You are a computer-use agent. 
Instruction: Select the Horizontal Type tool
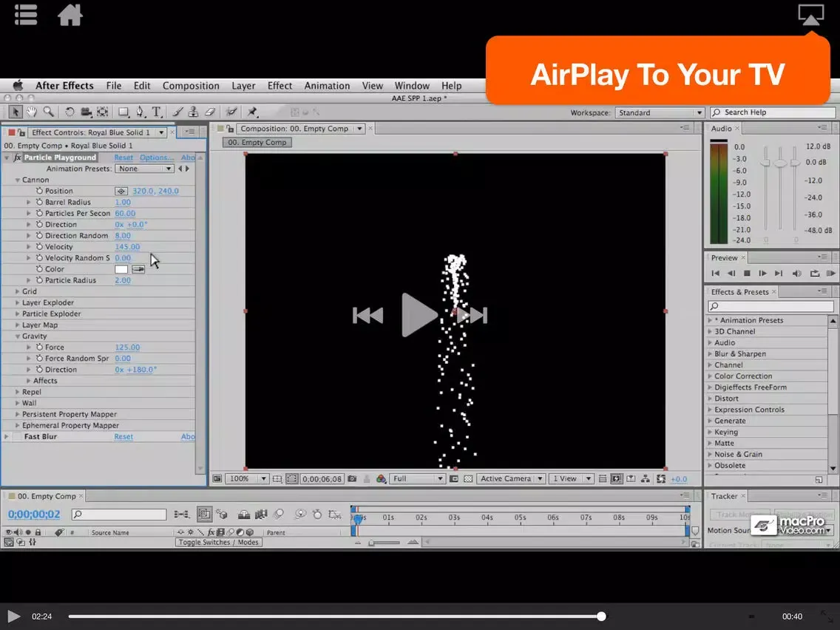tap(157, 112)
